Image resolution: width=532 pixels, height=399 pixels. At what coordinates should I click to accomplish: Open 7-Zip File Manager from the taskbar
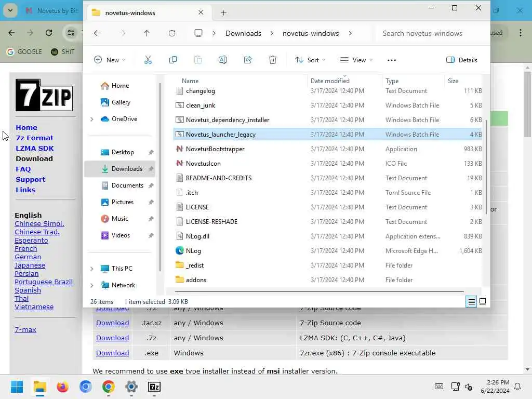[154, 387]
